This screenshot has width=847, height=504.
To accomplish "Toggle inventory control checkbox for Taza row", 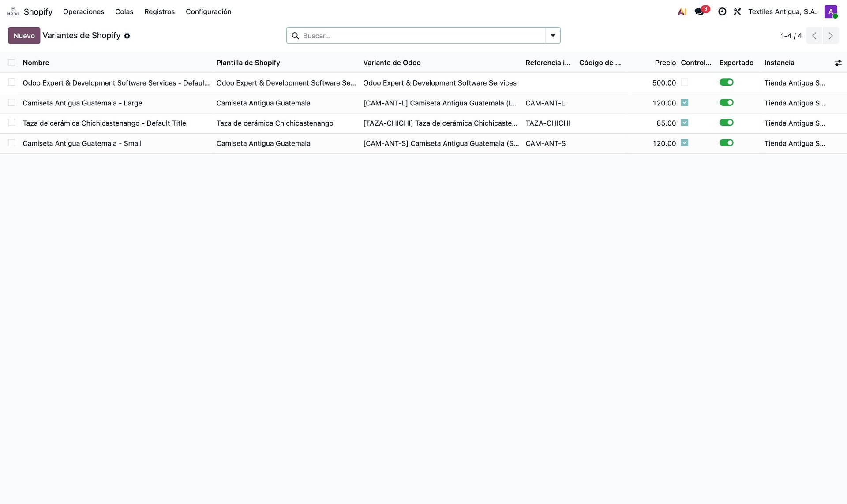I will [x=685, y=123].
